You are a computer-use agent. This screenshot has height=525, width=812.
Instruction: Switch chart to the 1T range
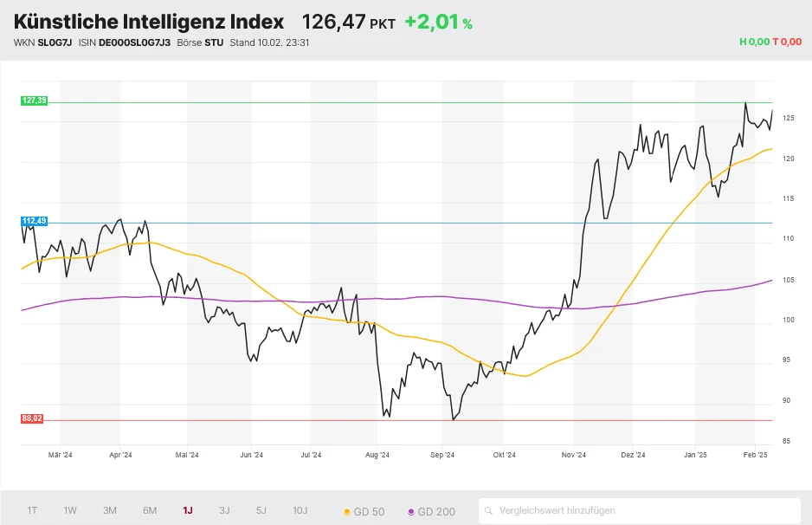tap(32, 511)
